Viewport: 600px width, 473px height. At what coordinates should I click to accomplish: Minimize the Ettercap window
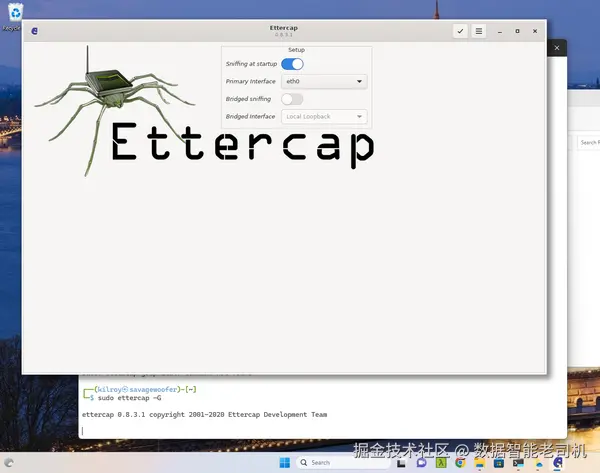point(500,31)
